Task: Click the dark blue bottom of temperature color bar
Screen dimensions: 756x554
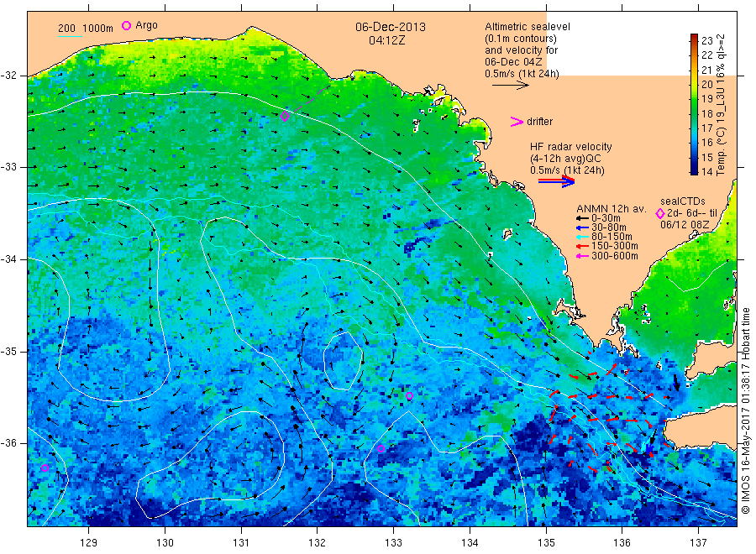Action: pos(695,170)
